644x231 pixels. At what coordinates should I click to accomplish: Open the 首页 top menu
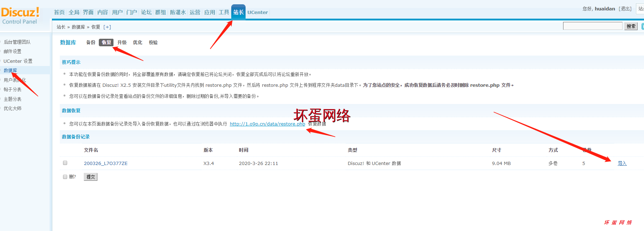point(59,12)
